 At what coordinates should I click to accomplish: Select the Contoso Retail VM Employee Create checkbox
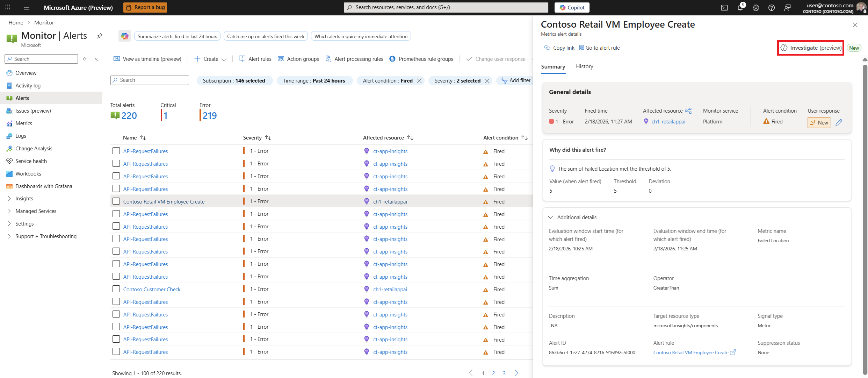click(x=116, y=201)
